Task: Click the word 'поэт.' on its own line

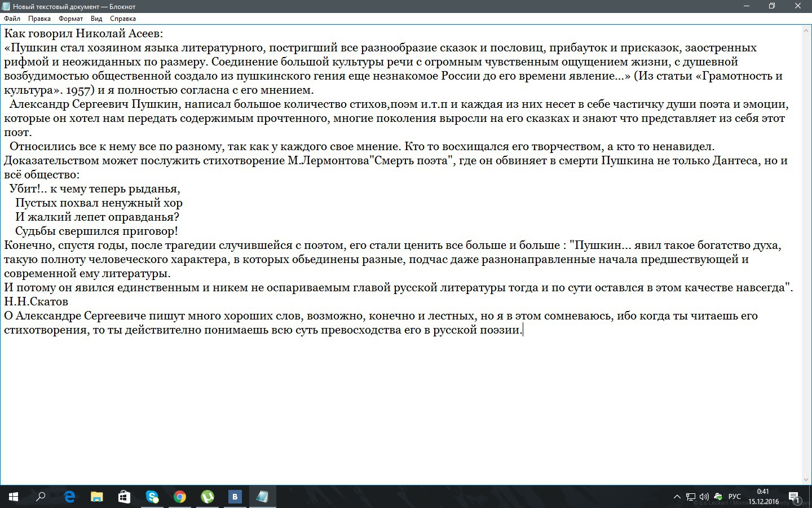Action: (x=18, y=132)
